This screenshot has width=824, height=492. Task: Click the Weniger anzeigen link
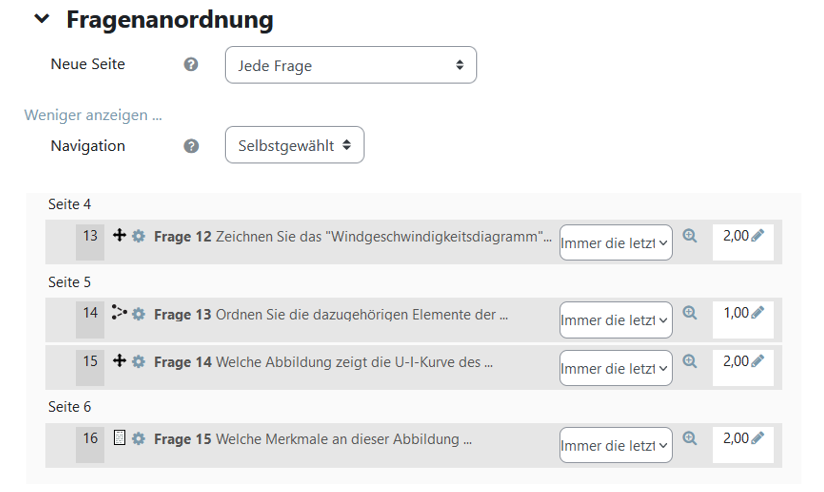coord(93,115)
